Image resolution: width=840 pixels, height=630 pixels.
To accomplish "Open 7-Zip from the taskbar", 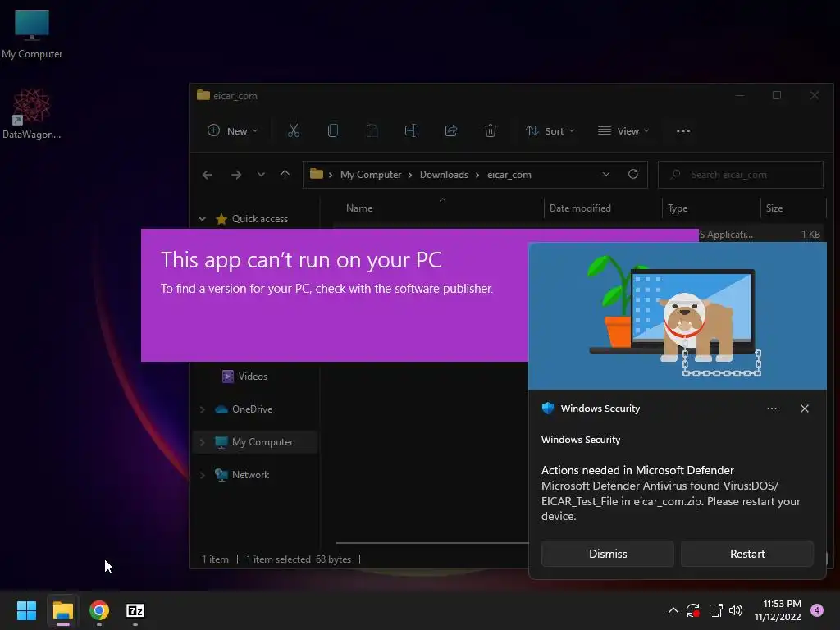I will [135, 610].
